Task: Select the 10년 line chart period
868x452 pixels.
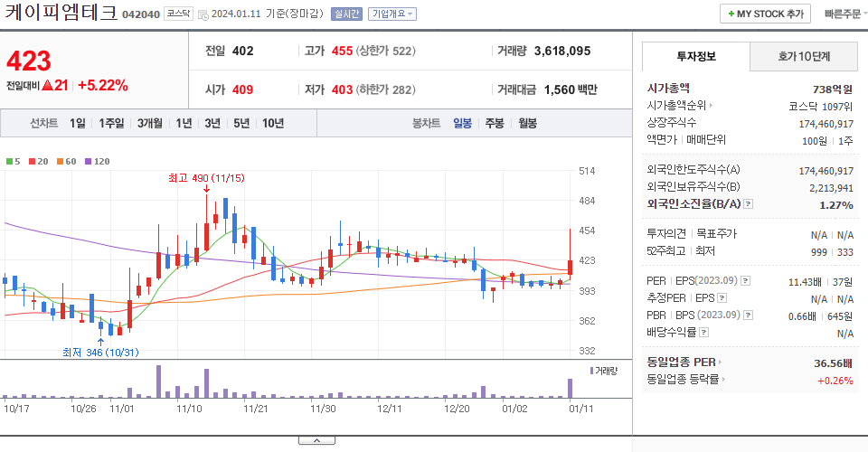Action: [x=273, y=123]
